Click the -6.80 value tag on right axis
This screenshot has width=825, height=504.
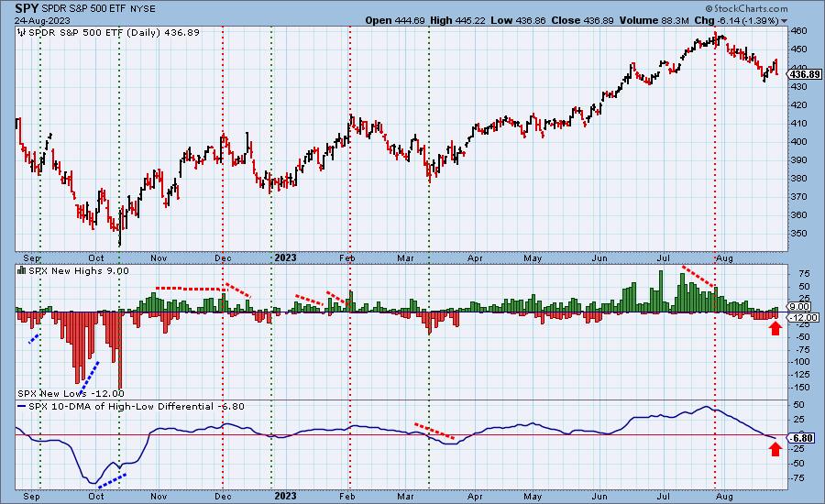(801, 438)
